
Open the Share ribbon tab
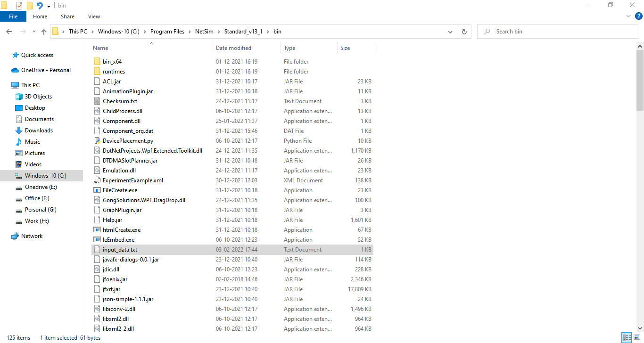point(67,16)
